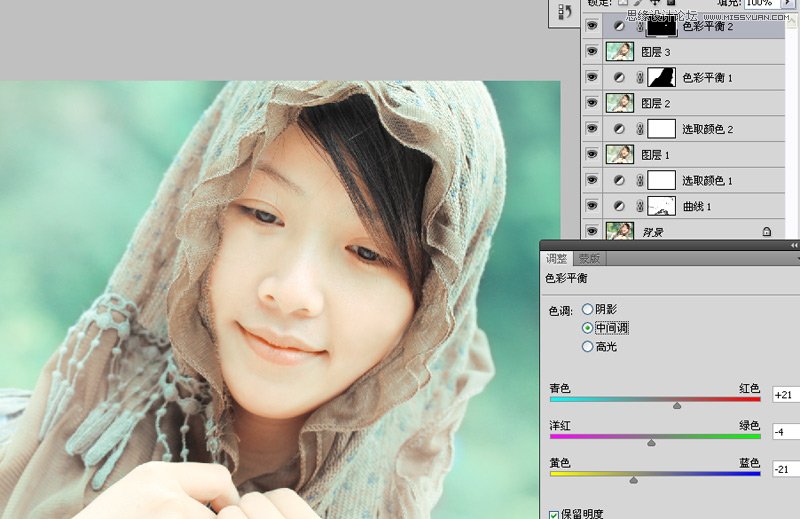
Task: Select the 色彩平衡 1 layer mask thumbnail
Action: (x=661, y=78)
